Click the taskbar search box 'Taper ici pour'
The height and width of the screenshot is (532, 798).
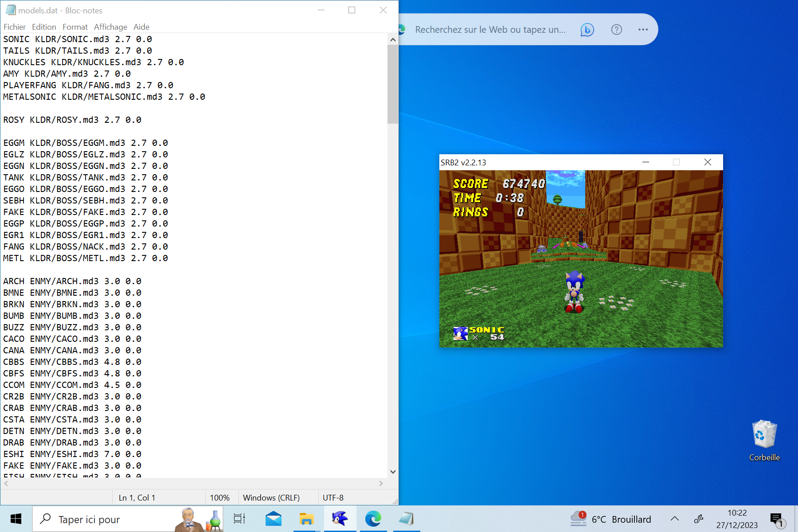click(x=128, y=519)
